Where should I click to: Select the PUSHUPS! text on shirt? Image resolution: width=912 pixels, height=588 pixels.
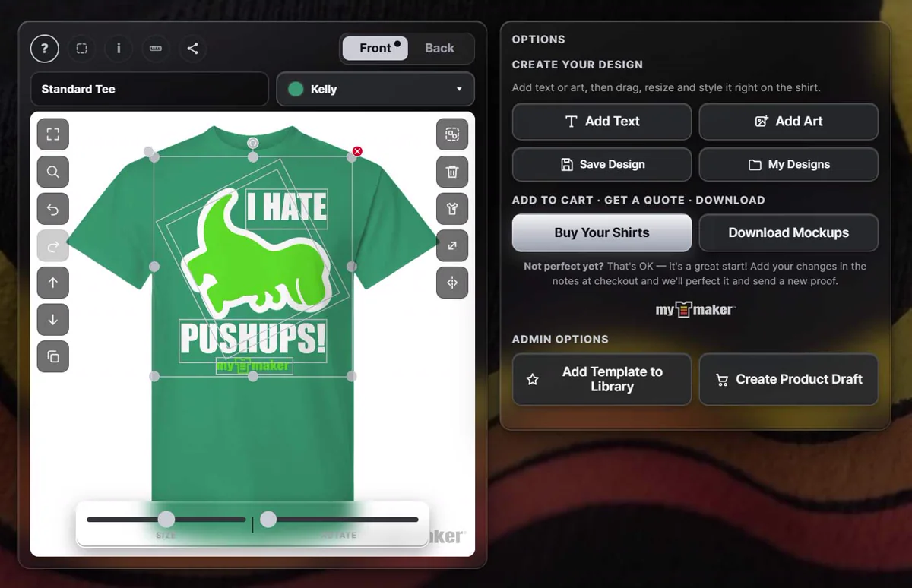(253, 340)
